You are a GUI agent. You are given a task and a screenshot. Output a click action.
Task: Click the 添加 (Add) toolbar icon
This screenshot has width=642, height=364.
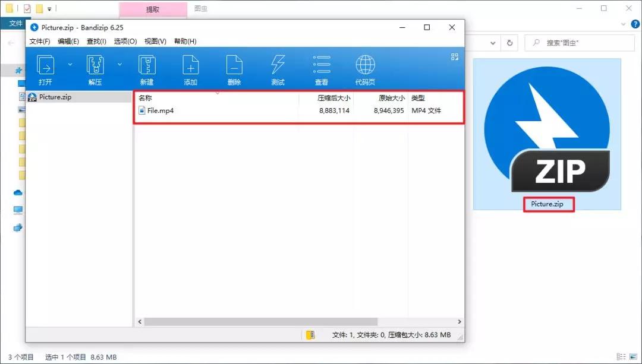click(x=190, y=64)
